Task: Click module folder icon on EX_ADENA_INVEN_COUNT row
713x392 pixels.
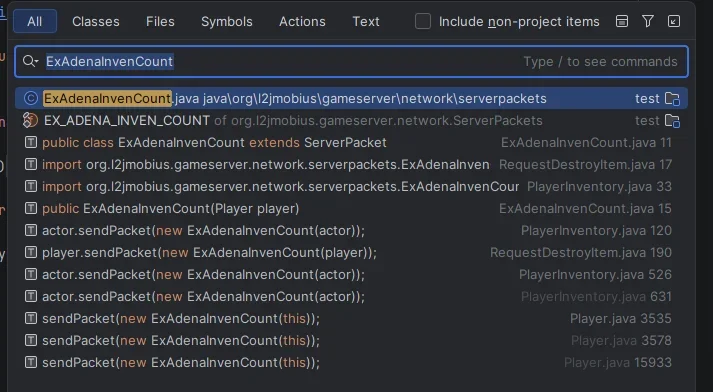Action: (x=672, y=121)
